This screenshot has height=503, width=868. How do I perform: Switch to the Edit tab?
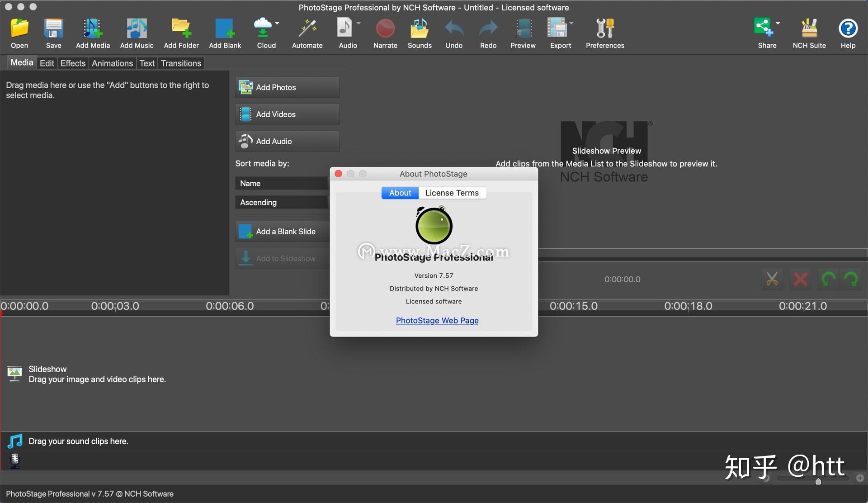click(47, 63)
